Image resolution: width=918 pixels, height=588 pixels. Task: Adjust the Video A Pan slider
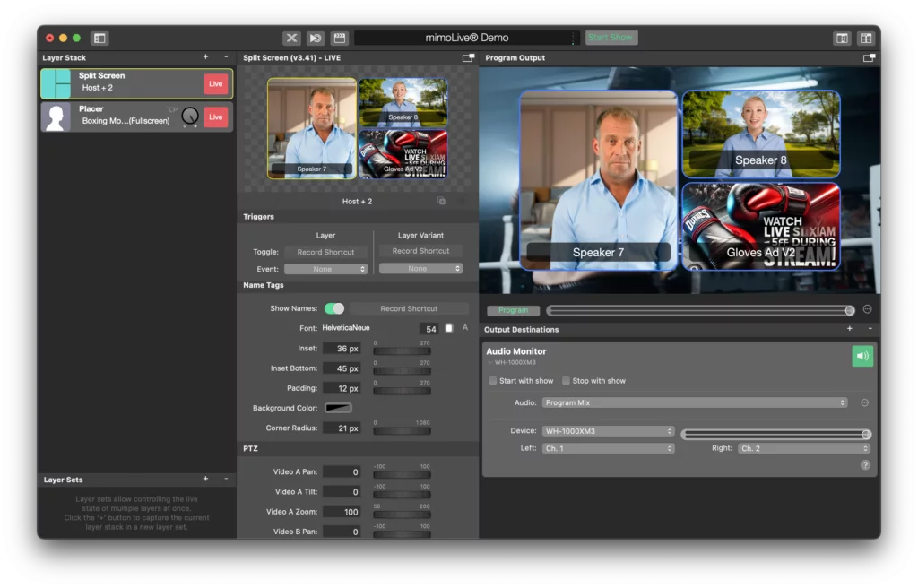click(x=403, y=475)
